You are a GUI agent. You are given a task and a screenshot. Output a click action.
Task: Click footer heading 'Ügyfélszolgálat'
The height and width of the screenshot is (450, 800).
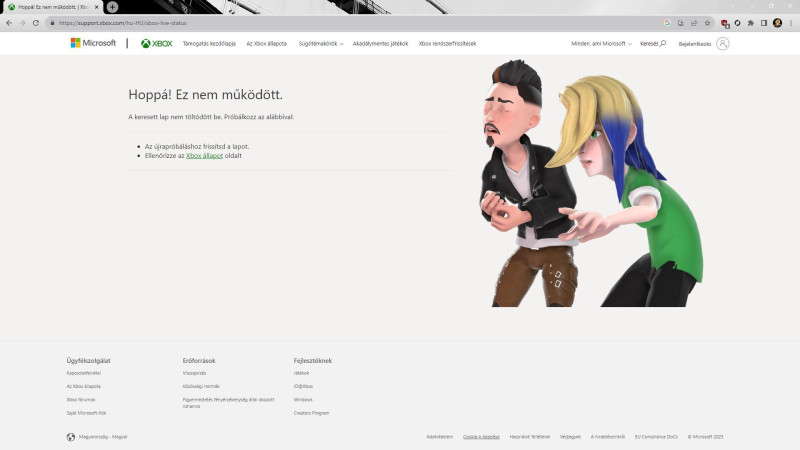click(x=88, y=360)
